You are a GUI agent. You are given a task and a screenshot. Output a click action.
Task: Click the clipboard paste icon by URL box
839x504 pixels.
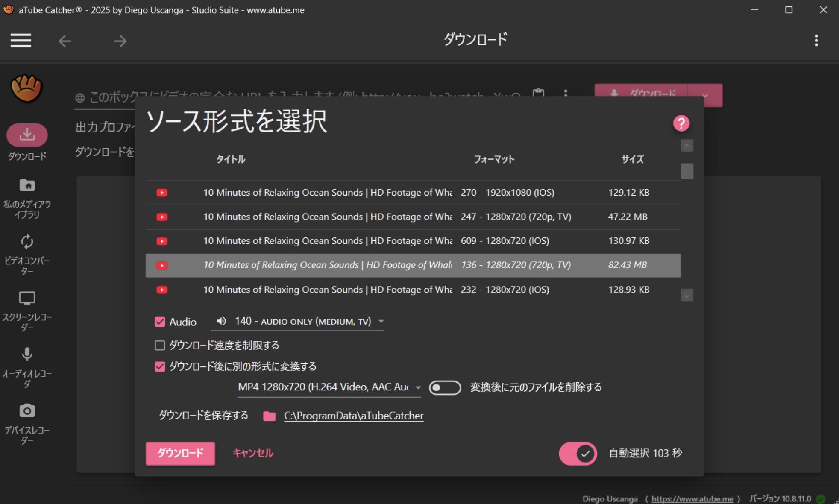click(538, 93)
